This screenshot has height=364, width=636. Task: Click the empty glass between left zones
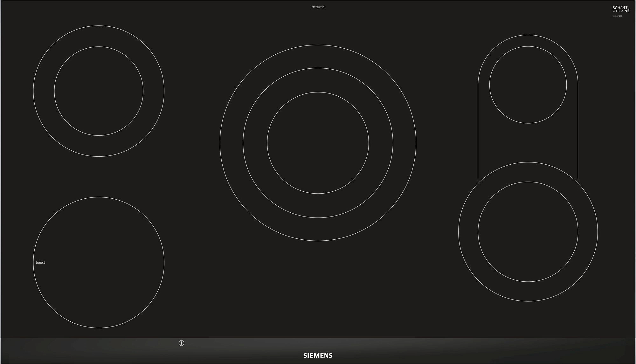99,177
